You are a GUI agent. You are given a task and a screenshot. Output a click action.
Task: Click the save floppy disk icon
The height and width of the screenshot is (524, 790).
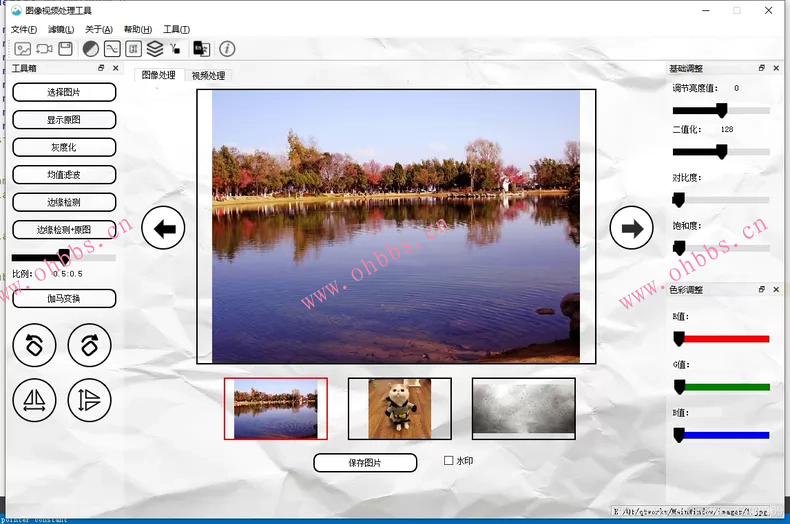pos(65,48)
